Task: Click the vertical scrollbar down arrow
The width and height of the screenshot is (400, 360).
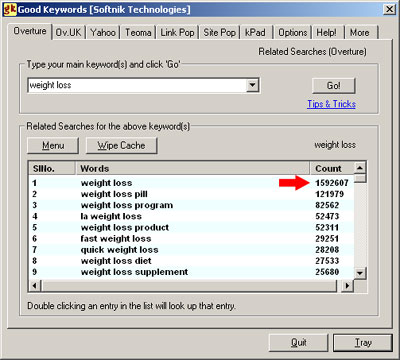Action: point(360,273)
